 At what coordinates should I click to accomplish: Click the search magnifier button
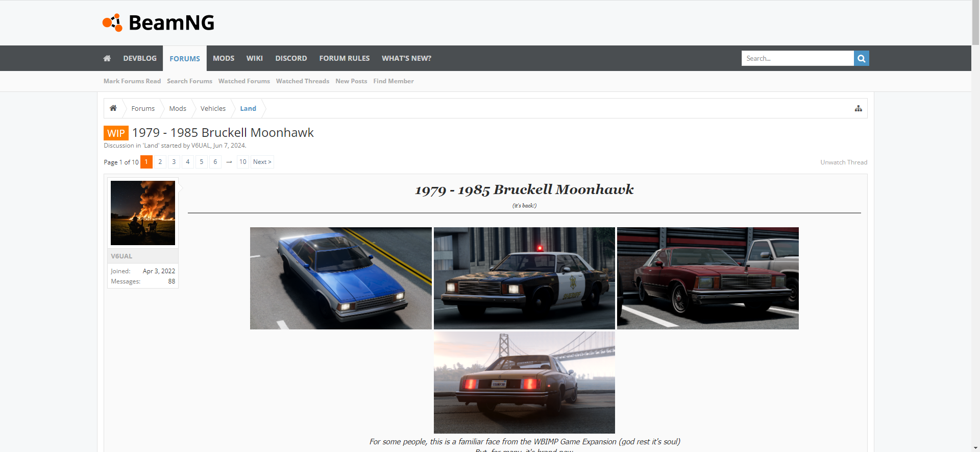click(x=861, y=58)
